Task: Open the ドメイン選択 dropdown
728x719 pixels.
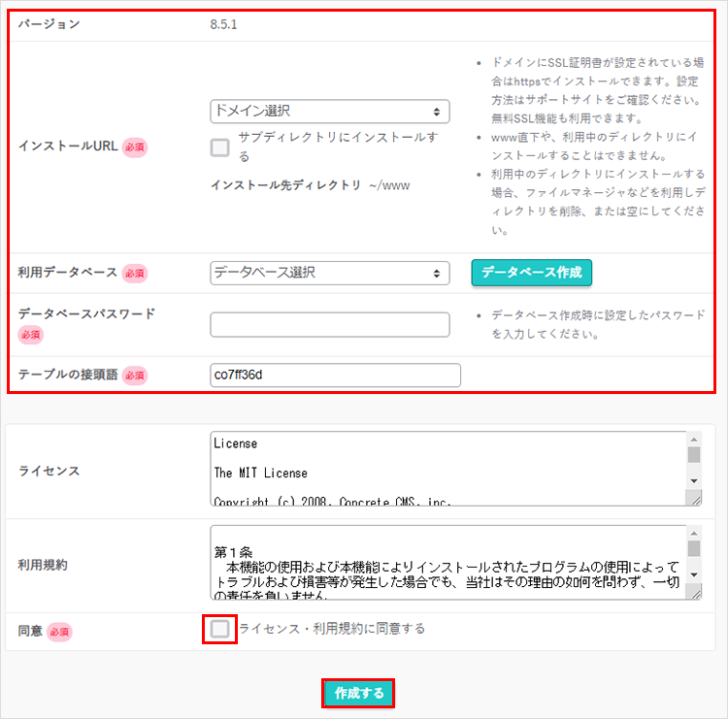Action: [329, 112]
